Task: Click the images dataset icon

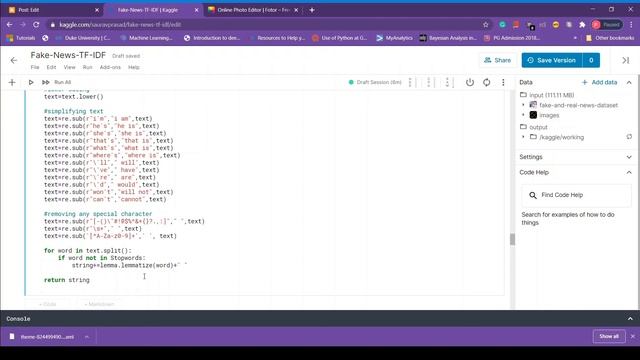Action: [x=533, y=115]
